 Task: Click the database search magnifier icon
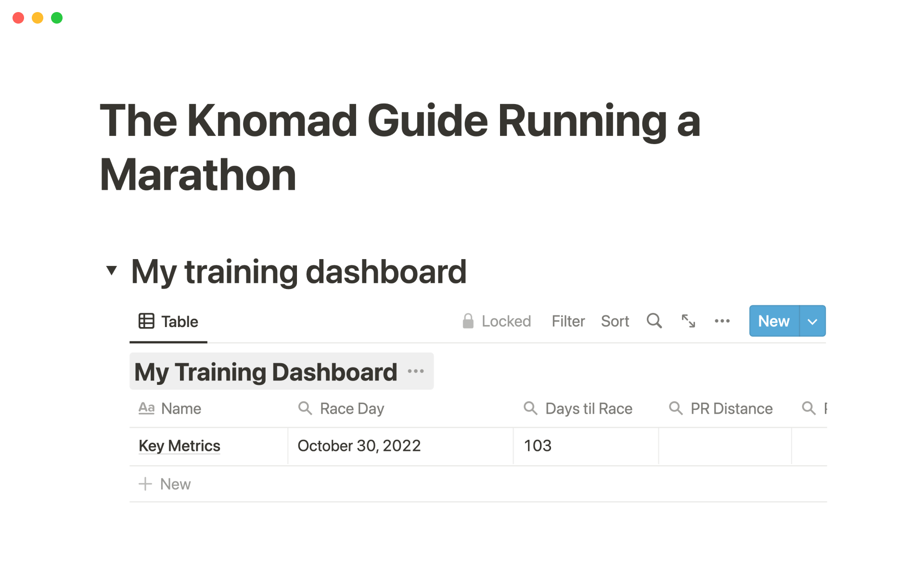(654, 321)
